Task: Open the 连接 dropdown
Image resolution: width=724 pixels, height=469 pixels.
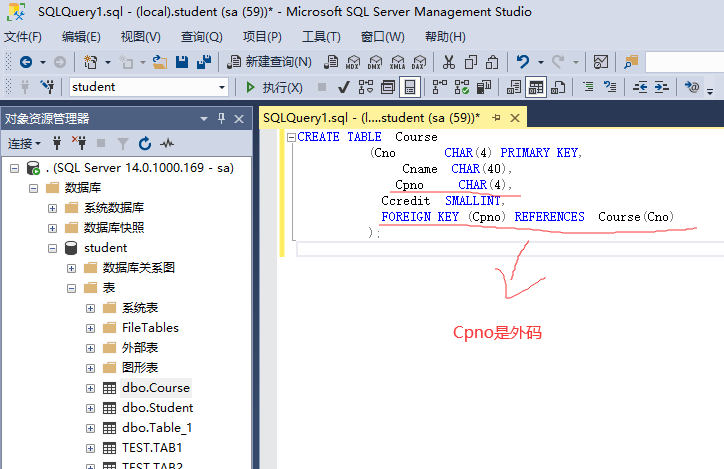Action: 24,144
